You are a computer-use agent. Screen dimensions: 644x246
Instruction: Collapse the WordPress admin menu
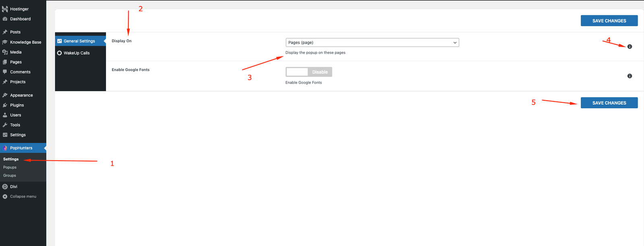[x=23, y=196]
